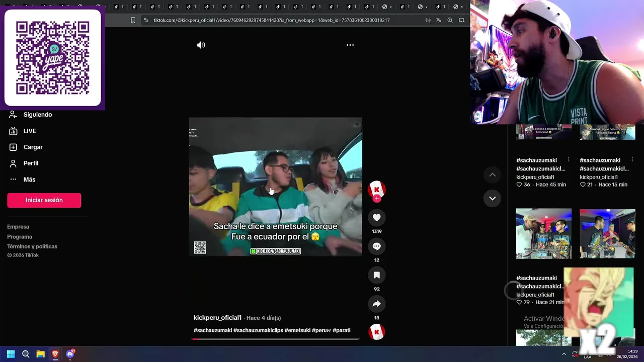644x362 pixels.
Task: Like the recommended video with 36 likes
Action: pos(519,185)
